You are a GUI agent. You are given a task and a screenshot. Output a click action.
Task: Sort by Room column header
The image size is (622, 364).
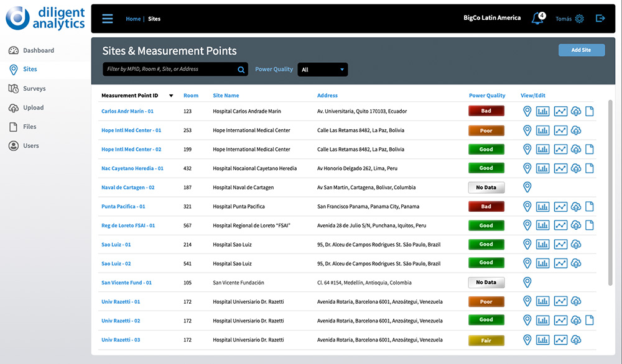(x=191, y=96)
